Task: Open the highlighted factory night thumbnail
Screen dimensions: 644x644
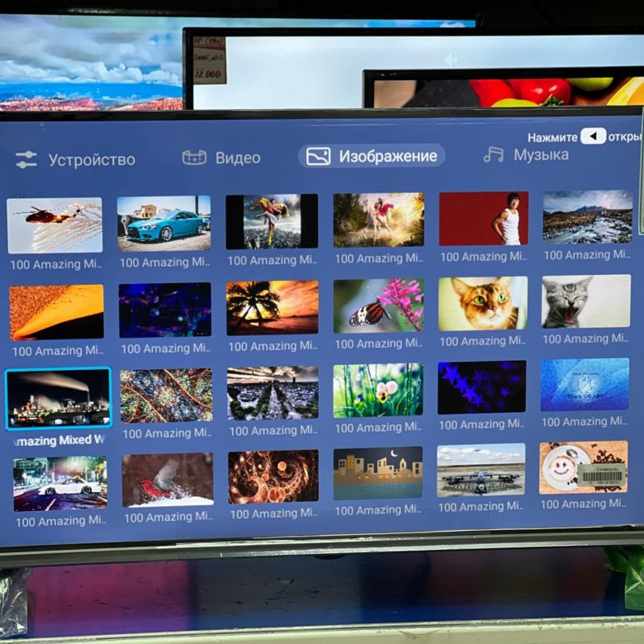Action: click(58, 398)
